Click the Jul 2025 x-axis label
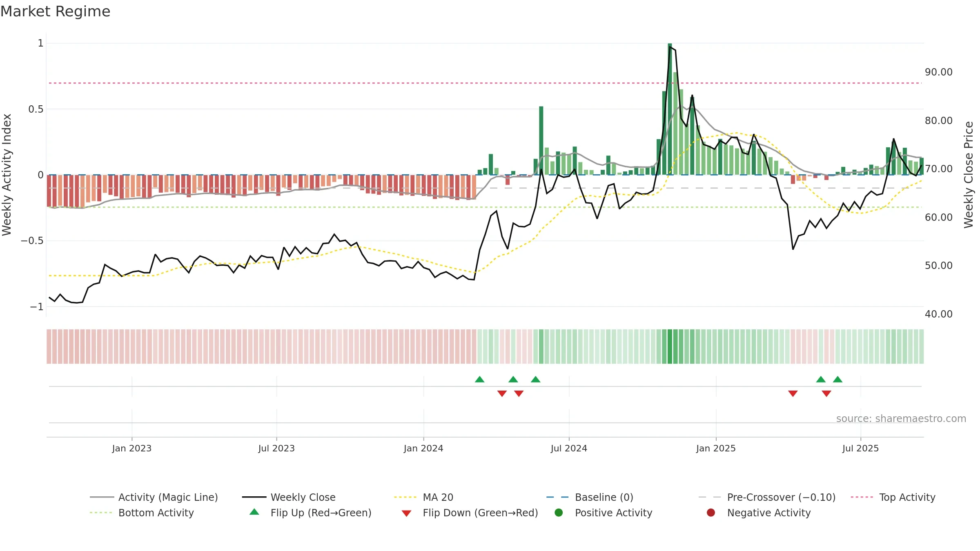Viewport: 980px width, 551px height. pyautogui.click(x=860, y=448)
